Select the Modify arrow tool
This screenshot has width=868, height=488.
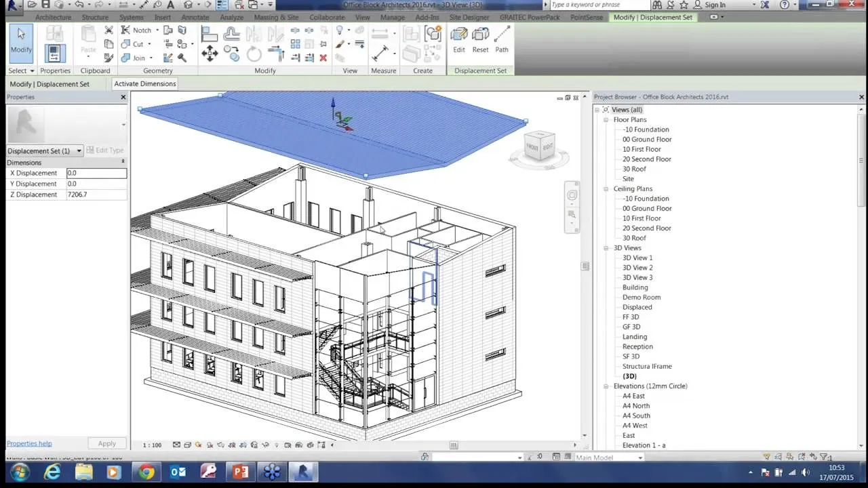tap(21, 42)
